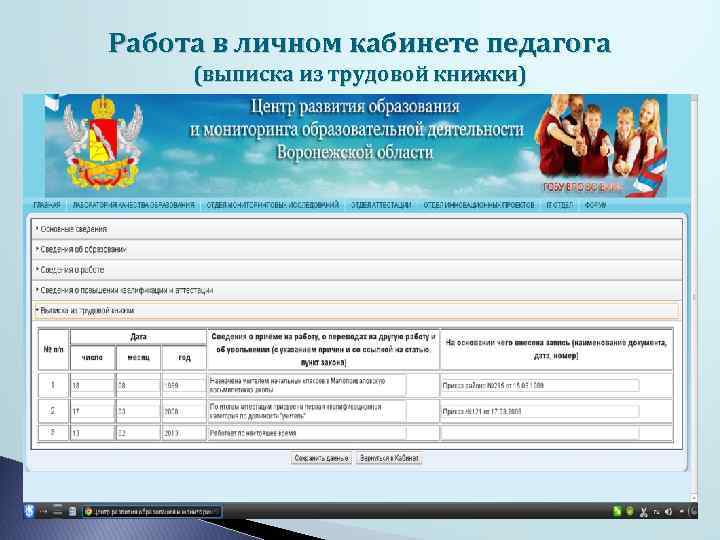Click the Дата column header
720x540 pixels.
coord(138,337)
